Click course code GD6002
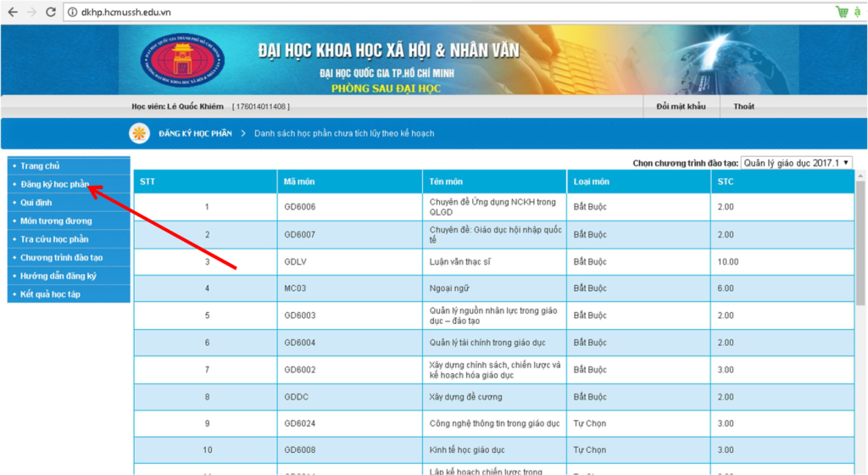The image size is (868, 475). [x=299, y=369]
